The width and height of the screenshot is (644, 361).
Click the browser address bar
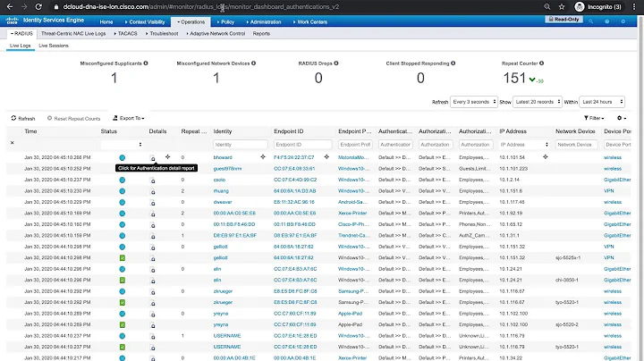click(x=296, y=6)
